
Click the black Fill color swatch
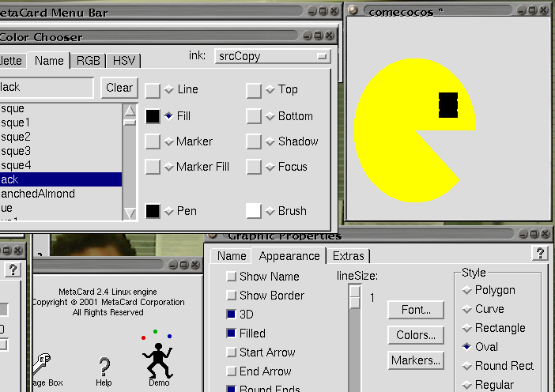(153, 116)
